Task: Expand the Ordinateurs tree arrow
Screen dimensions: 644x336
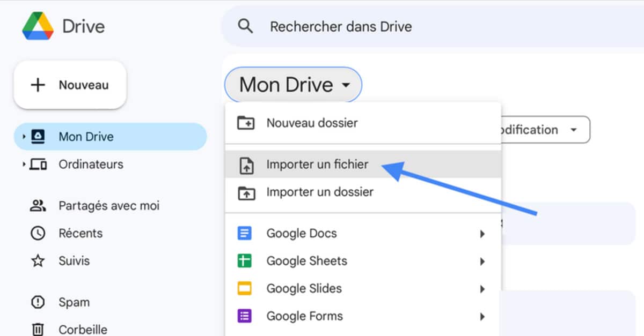Action: pyautogui.click(x=24, y=165)
